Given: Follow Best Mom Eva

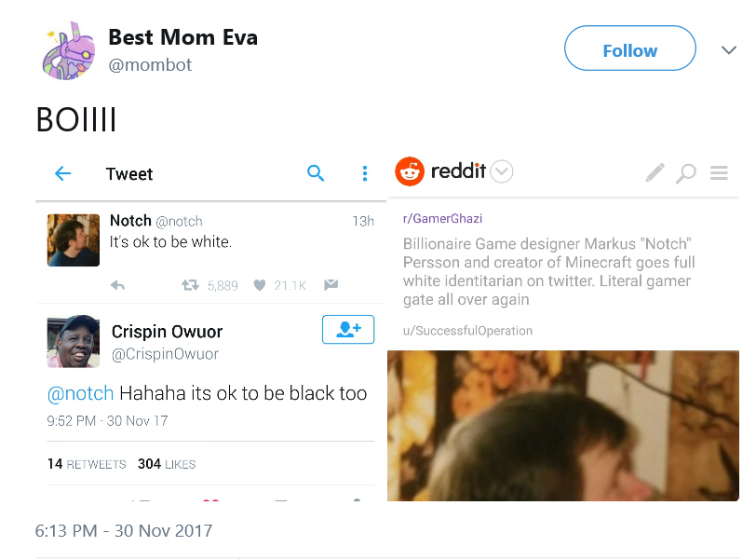Looking at the screenshot, I should 629,48.
